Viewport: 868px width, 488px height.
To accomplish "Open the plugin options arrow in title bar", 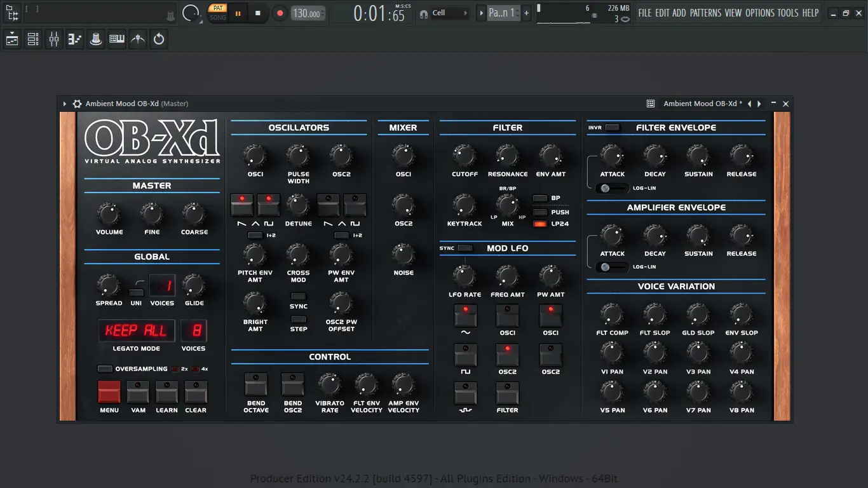I will [x=64, y=104].
